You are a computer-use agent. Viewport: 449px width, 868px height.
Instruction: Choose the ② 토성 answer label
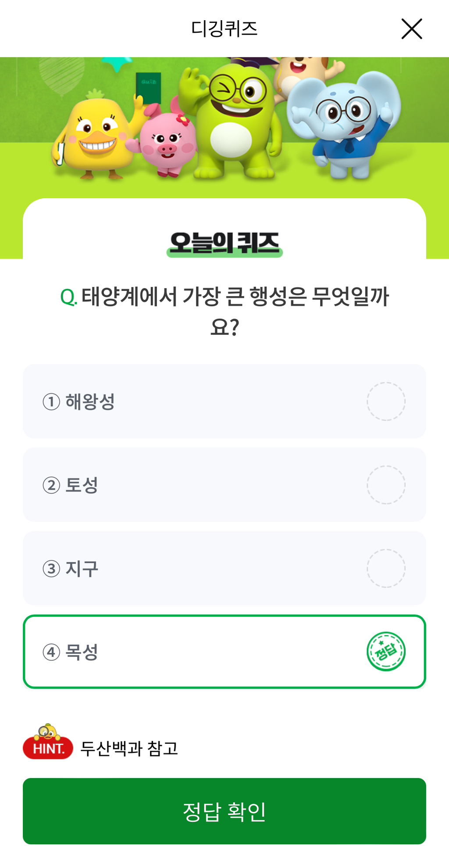point(71,485)
